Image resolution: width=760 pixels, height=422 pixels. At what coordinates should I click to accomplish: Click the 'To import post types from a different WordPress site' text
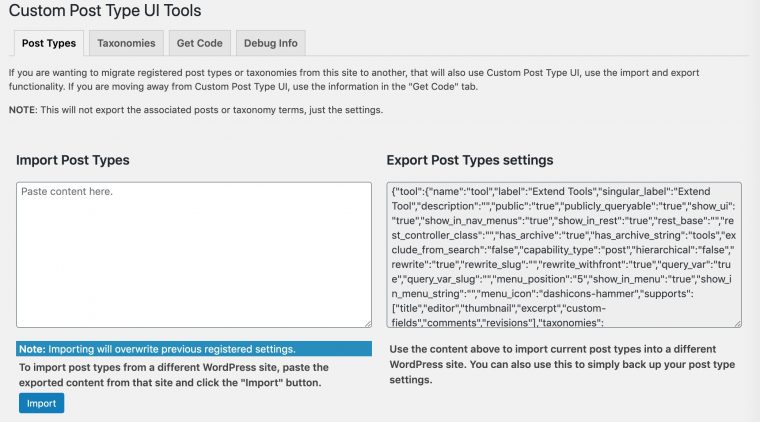pos(174,375)
